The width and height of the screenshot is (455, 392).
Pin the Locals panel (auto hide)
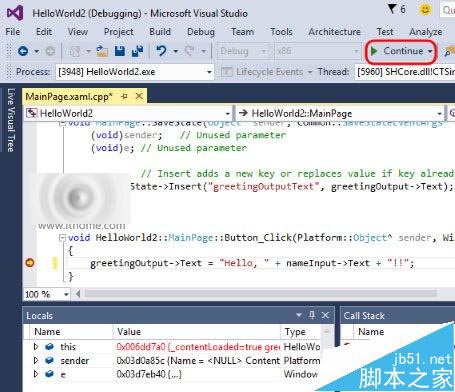[312, 315]
